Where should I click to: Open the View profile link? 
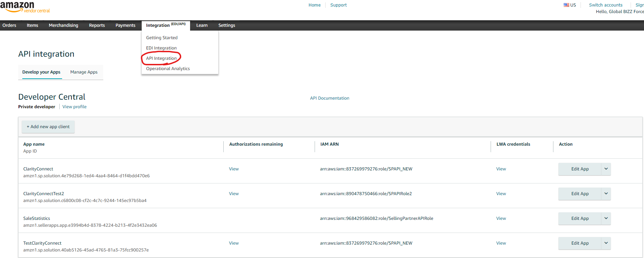pos(74,107)
